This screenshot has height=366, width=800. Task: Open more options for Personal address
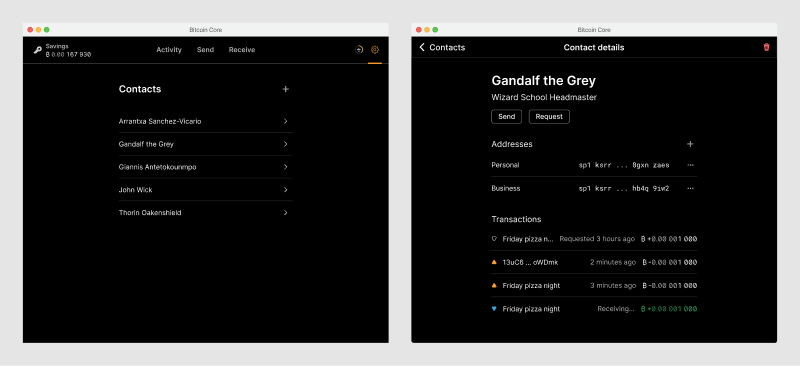click(x=690, y=165)
